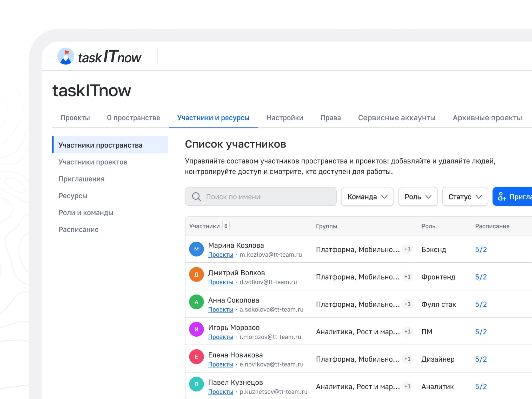Open Проекты link under Марина Козлова
The image size is (532, 399).
[221, 255]
